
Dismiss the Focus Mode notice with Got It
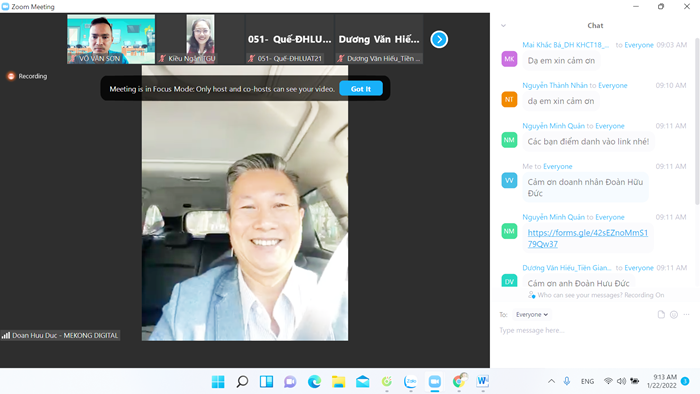(361, 88)
